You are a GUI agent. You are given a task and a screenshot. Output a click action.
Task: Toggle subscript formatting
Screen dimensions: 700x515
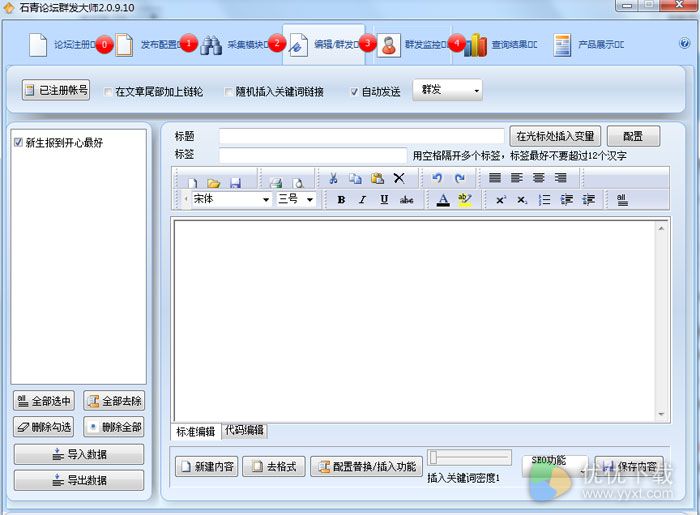click(x=522, y=200)
